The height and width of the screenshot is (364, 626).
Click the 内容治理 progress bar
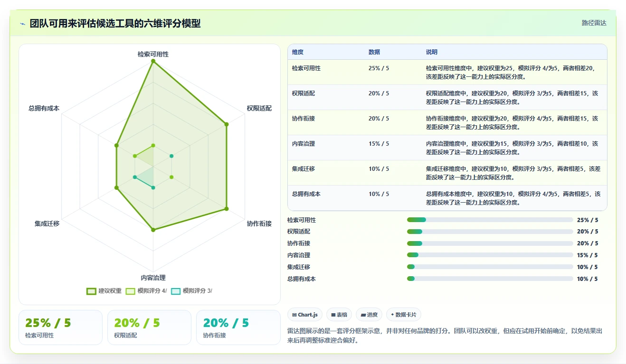[490, 255]
